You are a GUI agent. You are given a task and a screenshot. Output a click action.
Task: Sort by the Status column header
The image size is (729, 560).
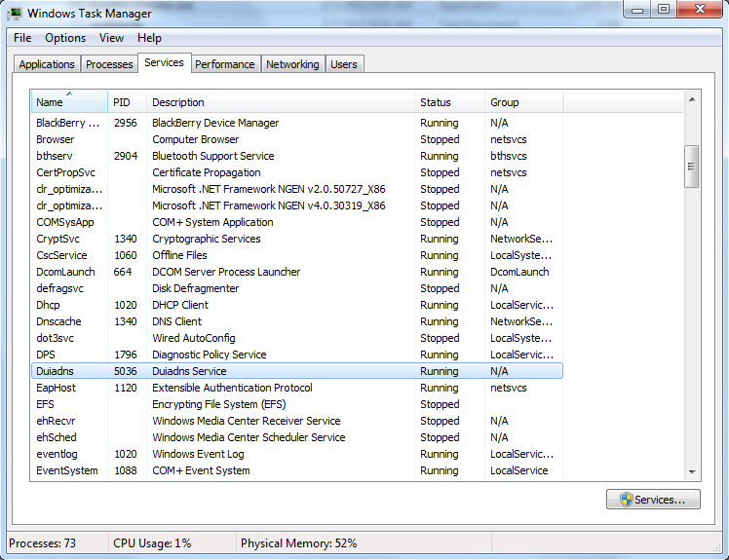pyautogui.click(x=449, y=102)
